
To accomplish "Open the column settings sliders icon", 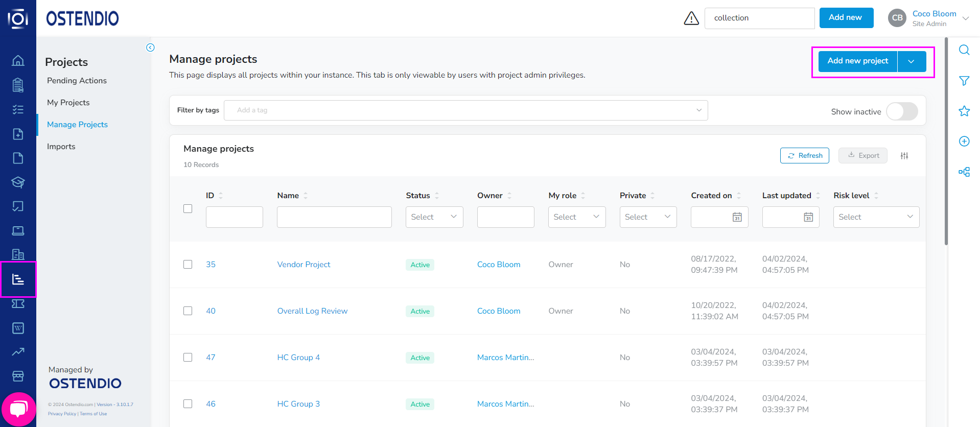I will pos(904,156).
